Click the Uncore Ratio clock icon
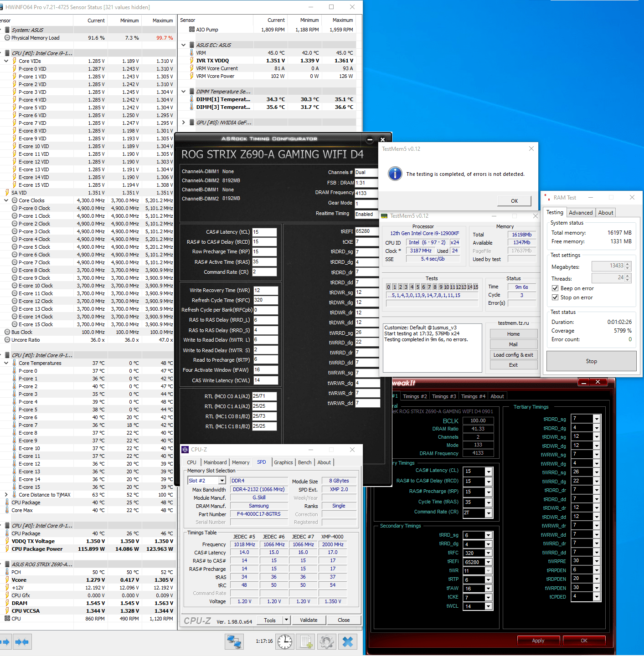This screenshot has height=656, width=644. (x=7, y=340)
